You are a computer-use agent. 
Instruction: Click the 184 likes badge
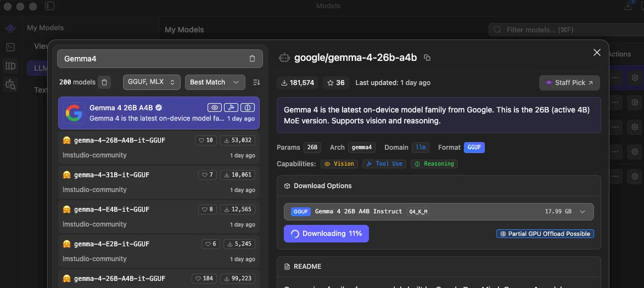[204, 278]
